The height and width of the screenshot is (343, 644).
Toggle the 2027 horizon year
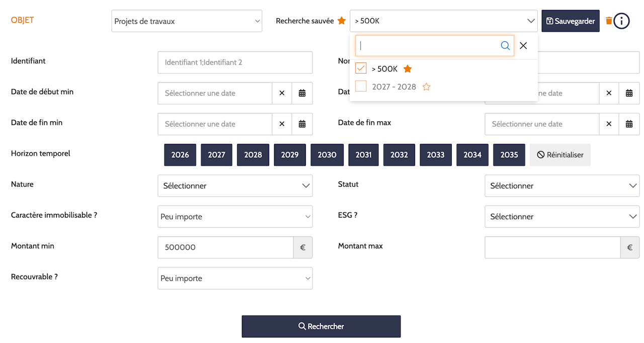pyautogui.click(x=216, y=155)
